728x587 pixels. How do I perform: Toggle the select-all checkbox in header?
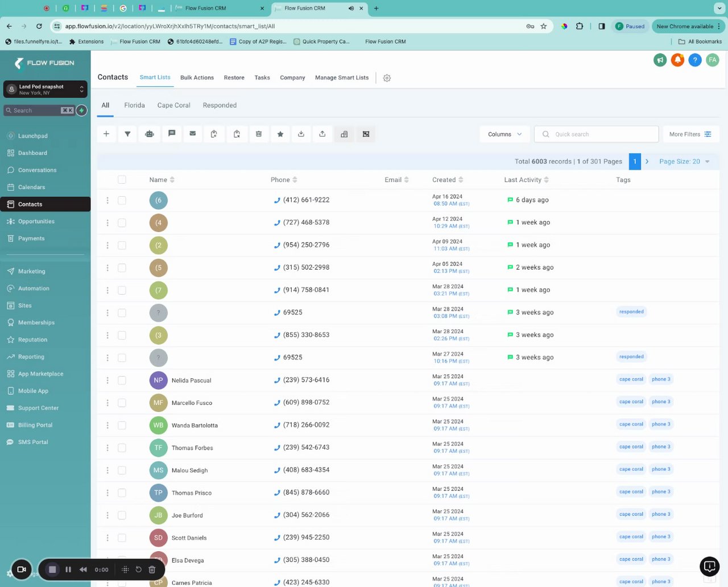point(122,180)
